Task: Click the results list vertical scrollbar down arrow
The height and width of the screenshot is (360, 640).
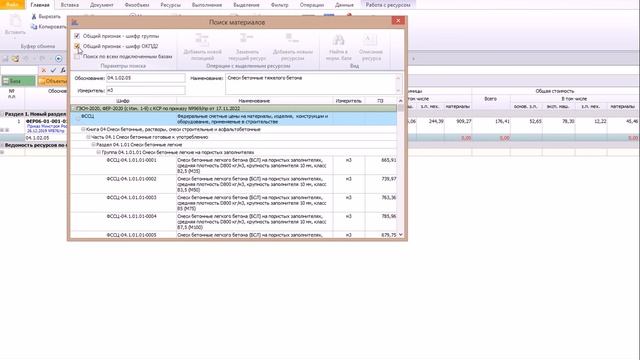Action: click(400, 235)
